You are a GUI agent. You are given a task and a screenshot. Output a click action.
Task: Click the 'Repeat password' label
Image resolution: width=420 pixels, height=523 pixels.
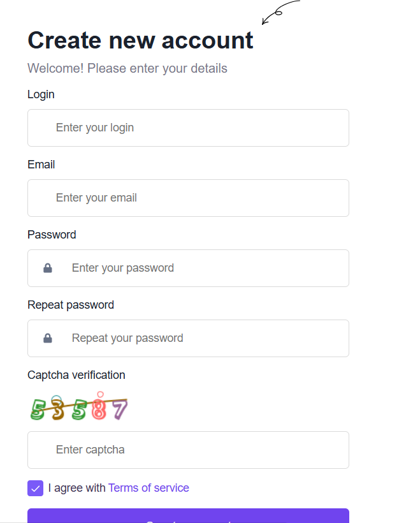[x=71, y=305]
